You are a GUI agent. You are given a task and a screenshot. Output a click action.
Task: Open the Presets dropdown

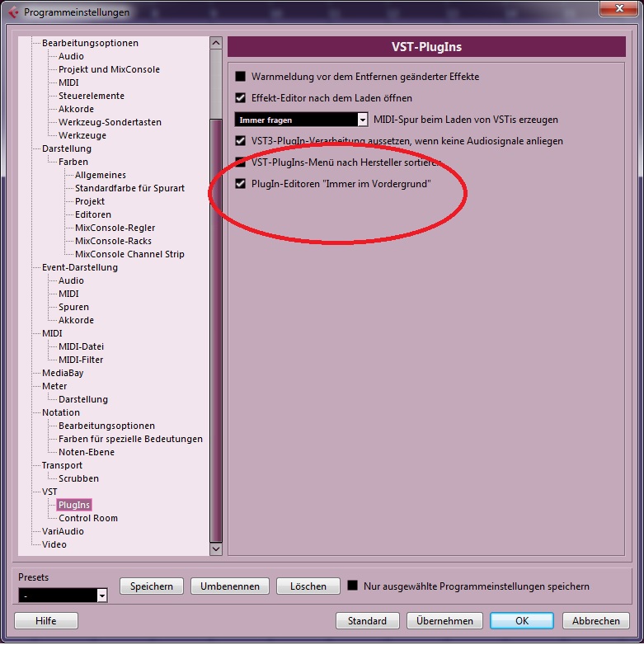coord(63,596)
